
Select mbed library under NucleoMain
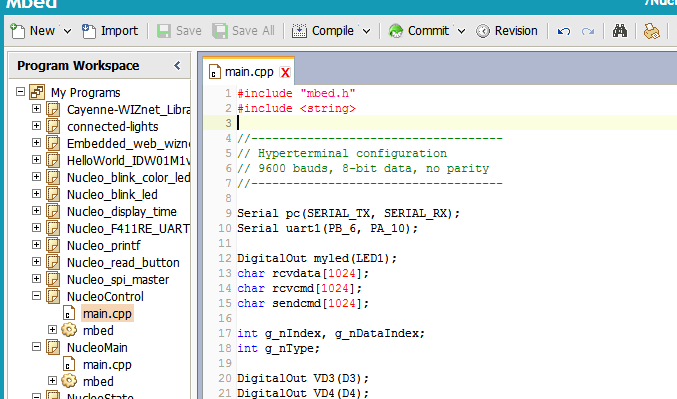pyautogui.click(x=98, y=382)
